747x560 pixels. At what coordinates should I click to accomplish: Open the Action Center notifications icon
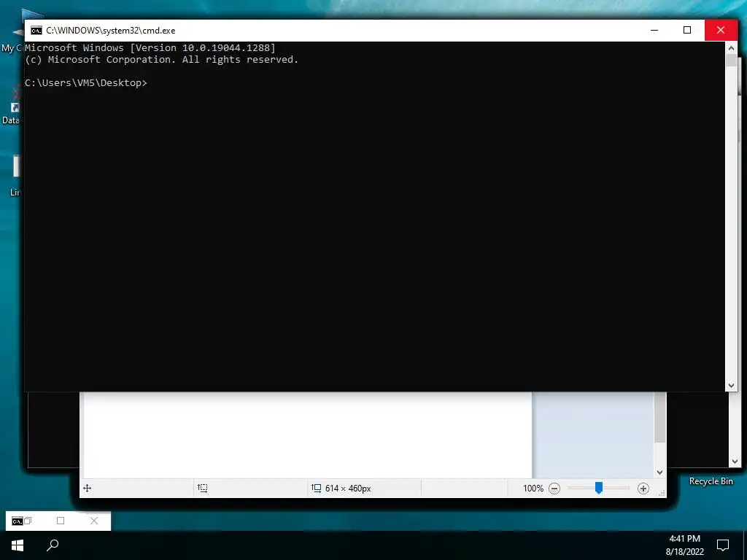coord(723,545)
